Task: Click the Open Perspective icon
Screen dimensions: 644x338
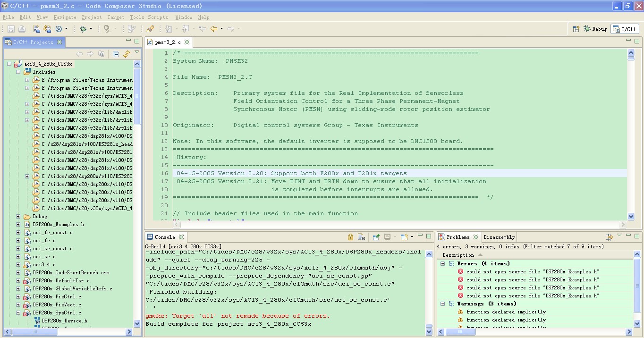Action: pos(576,29)
